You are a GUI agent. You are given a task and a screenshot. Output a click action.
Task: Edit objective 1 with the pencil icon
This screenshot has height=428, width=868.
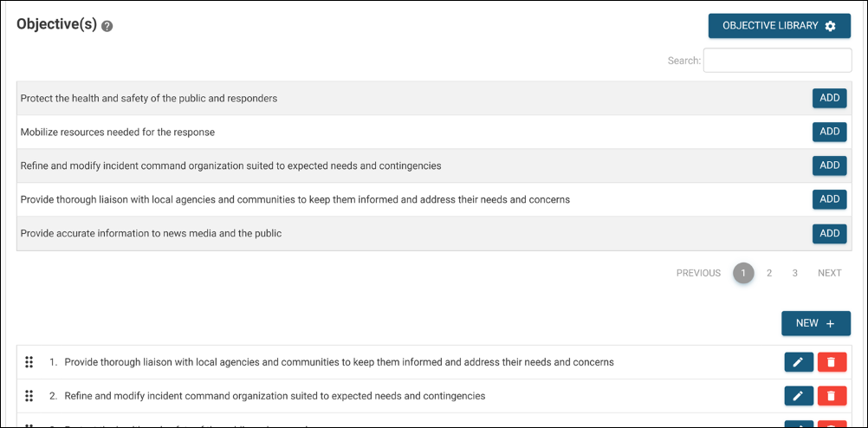coord(799,362)
